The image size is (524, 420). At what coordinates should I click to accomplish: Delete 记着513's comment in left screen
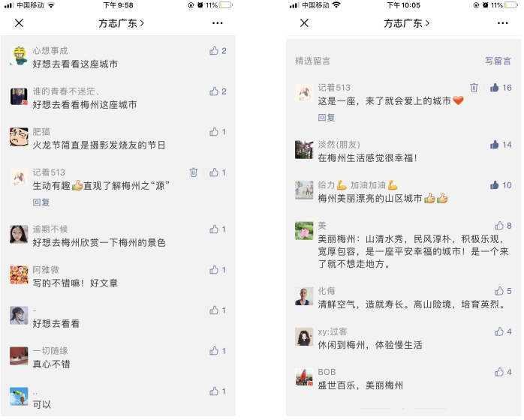(x=194, y=172)
